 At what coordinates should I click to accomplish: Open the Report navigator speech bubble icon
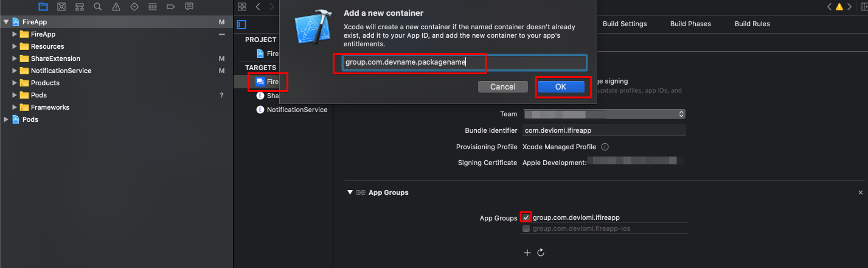[x=189, y=7]
